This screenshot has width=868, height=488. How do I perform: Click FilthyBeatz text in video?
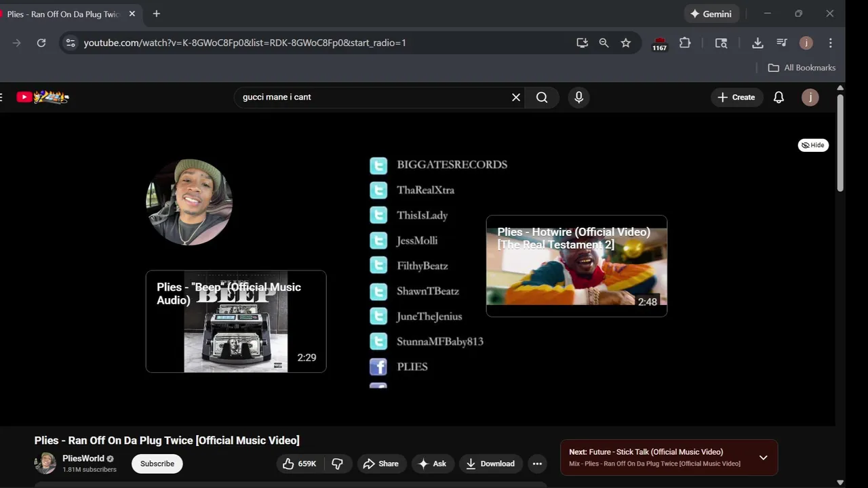tap(422, 266)
